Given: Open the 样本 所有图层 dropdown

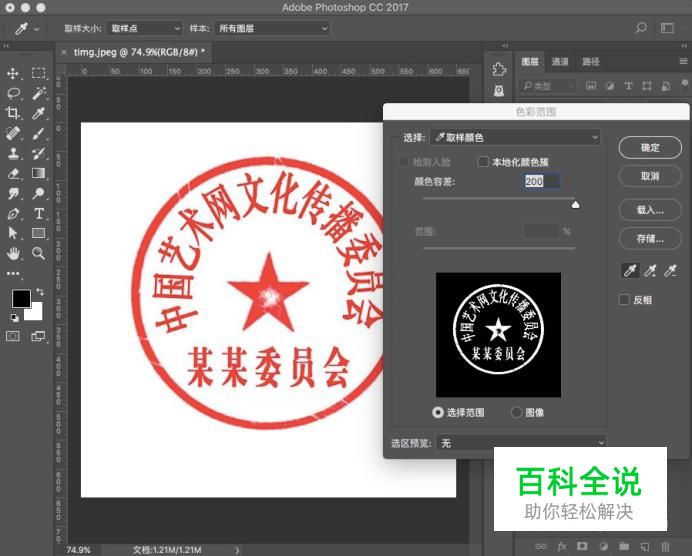Looking at the screenshot, I should pos(271,28).
